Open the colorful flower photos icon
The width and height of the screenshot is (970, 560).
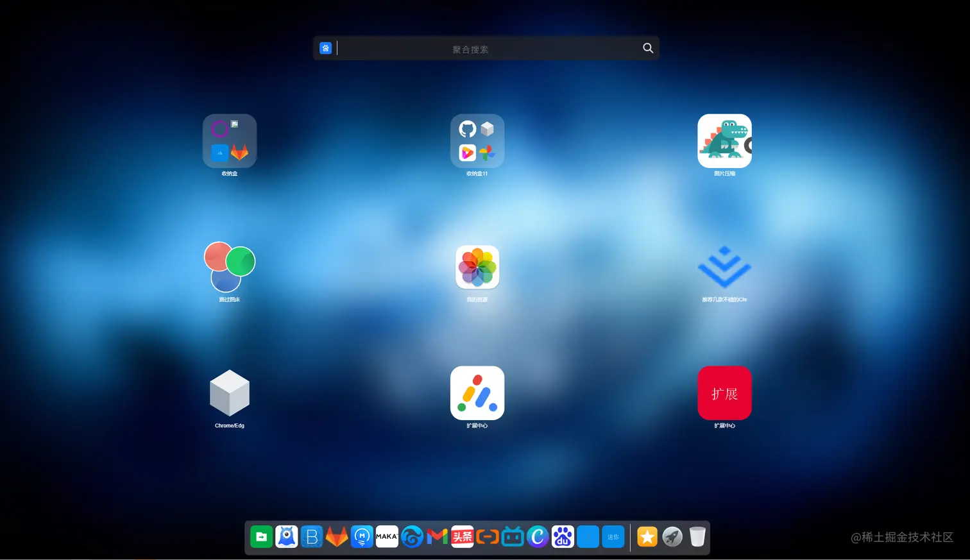(x=477, y=267)
